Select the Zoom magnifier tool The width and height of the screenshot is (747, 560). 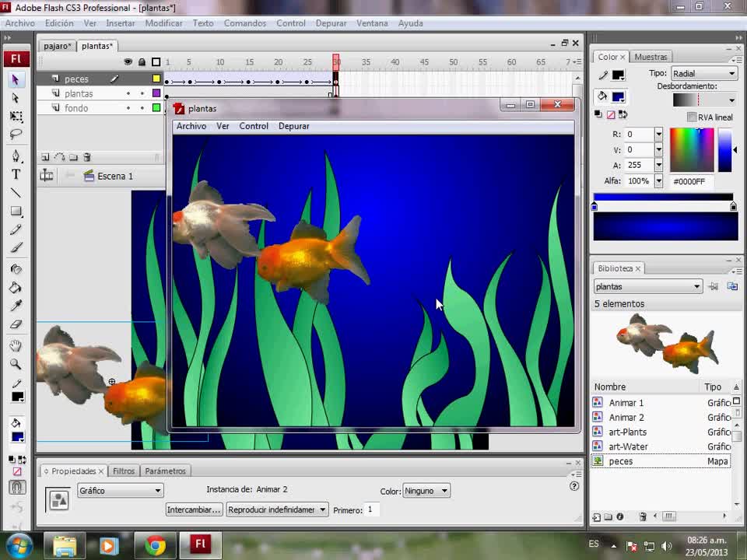click(x=16, y=364)
